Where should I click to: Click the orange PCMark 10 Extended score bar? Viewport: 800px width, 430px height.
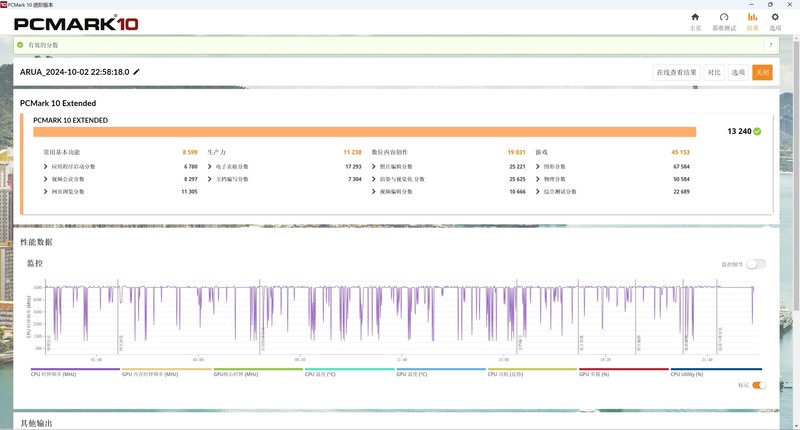(x=364, y=131)
